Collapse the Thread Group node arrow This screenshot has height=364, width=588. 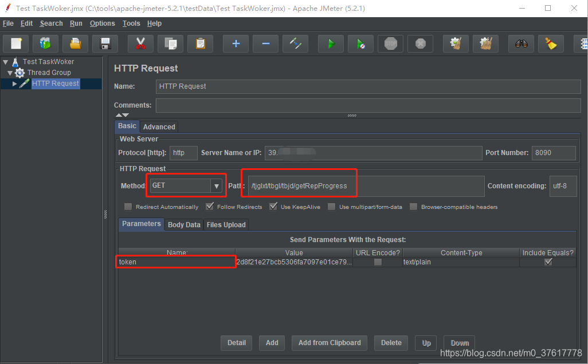click(10, 73)
